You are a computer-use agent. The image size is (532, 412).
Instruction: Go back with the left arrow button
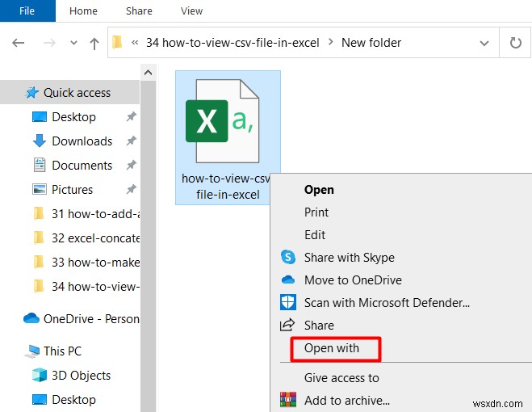(x=19, y=43)
